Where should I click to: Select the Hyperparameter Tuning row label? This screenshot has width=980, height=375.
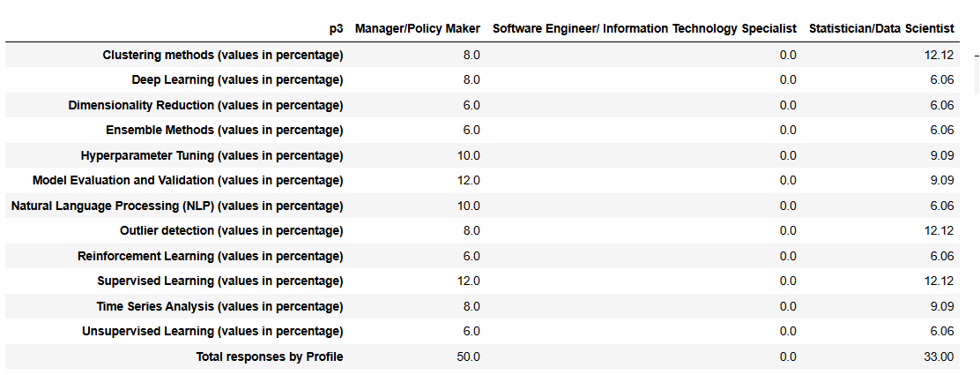[x=212, y=155]
